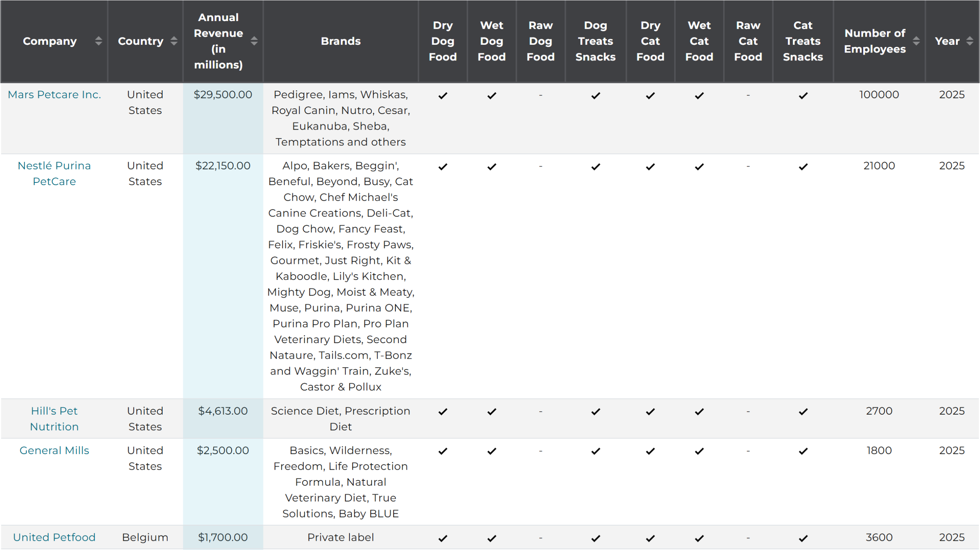Screen dimensions: 980x550
Task: Click Hill's Pet Nutrition's Wet Cat Food checkmark
Action: click(x=699, y=412)
